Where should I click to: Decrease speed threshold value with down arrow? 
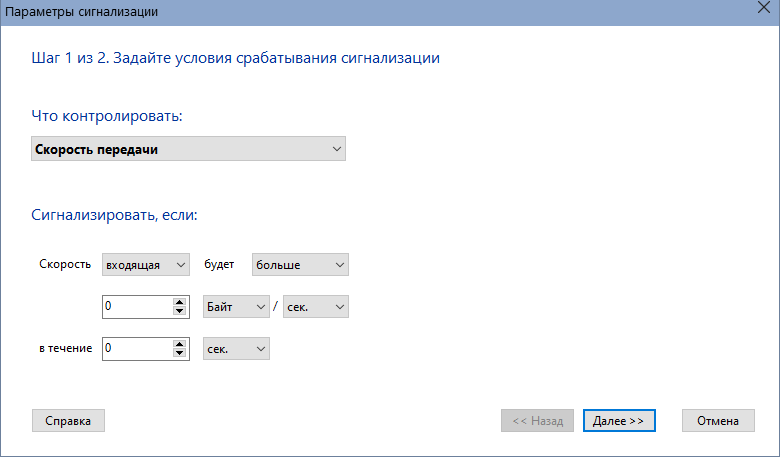pos(180,311)
